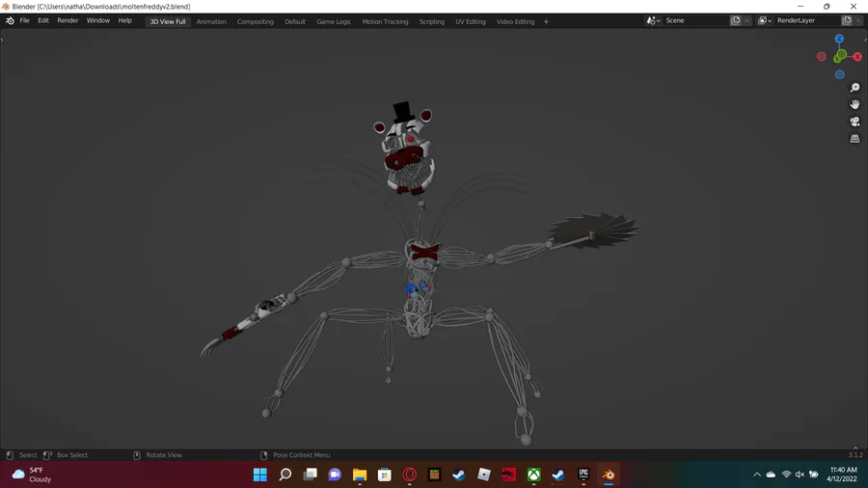Open the Xbox app from the taskbar
The image size is (868, 488).
(x=533, y=474)
